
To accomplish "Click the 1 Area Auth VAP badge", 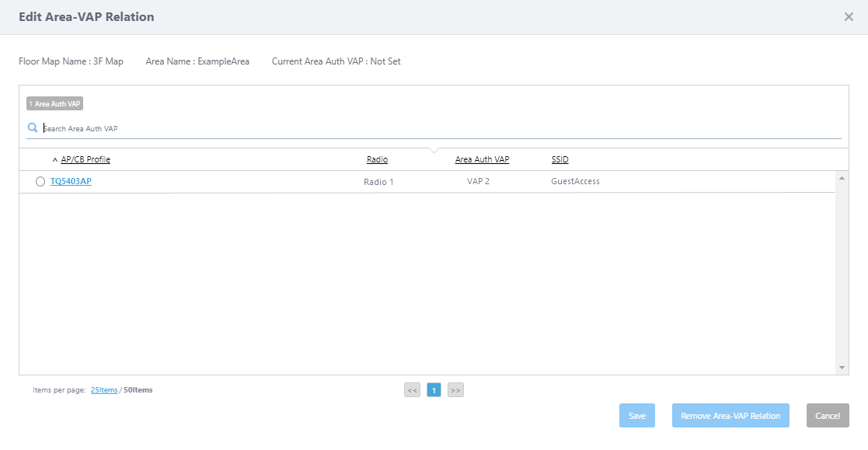I will (54, 103).
